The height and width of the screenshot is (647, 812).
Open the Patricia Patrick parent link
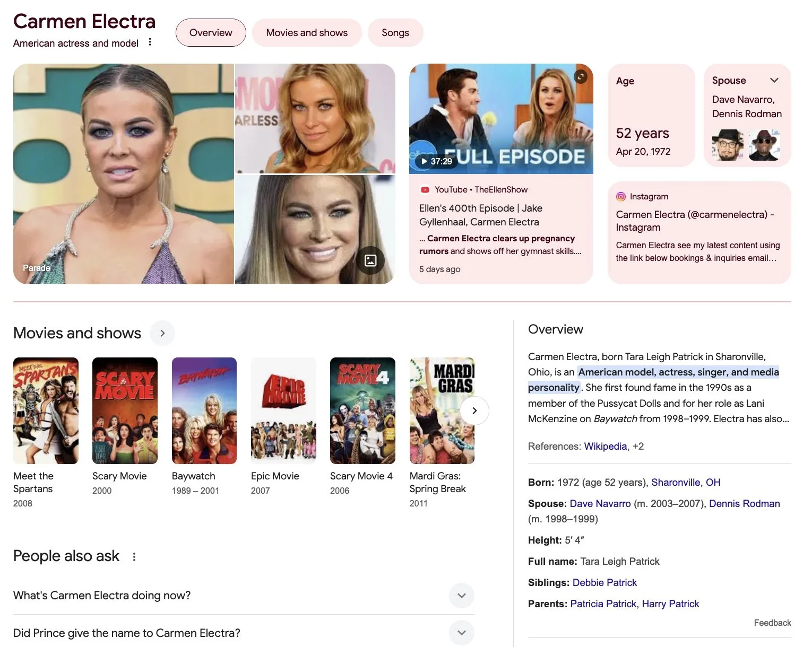click(x=603, y=604)
